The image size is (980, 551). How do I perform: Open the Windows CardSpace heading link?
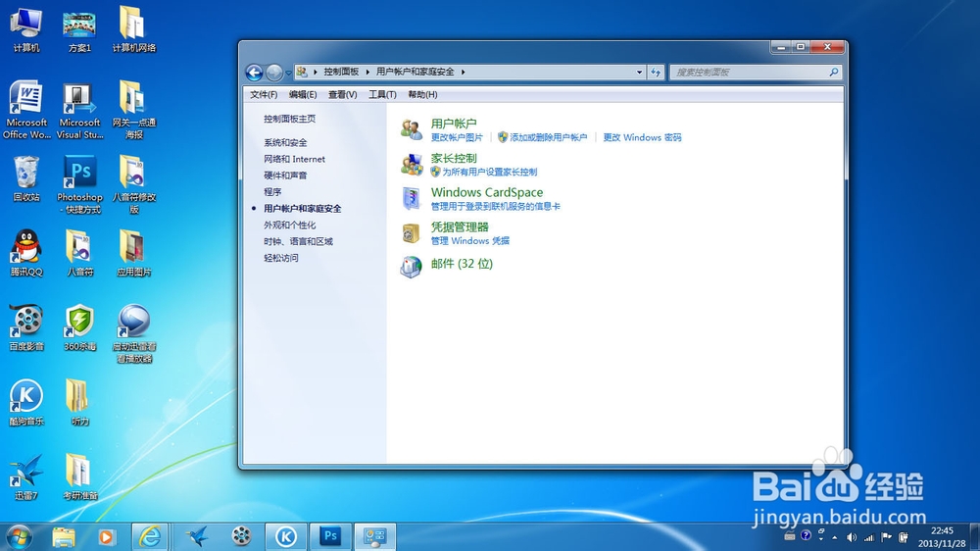(x=487, y=192)
